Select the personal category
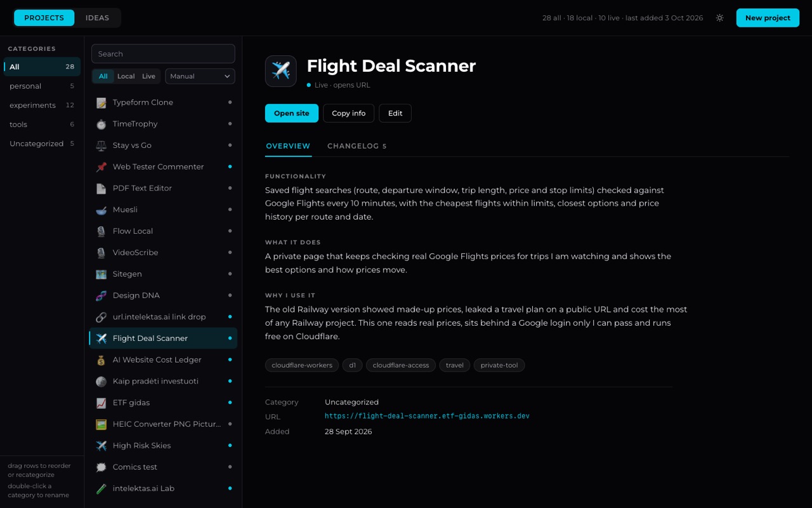 [x=42, y=86]
